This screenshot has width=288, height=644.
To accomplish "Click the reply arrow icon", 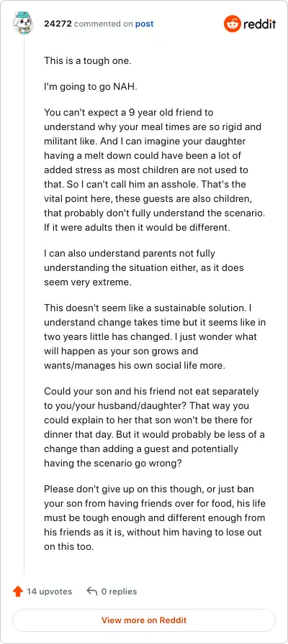I will pos(91,592).
